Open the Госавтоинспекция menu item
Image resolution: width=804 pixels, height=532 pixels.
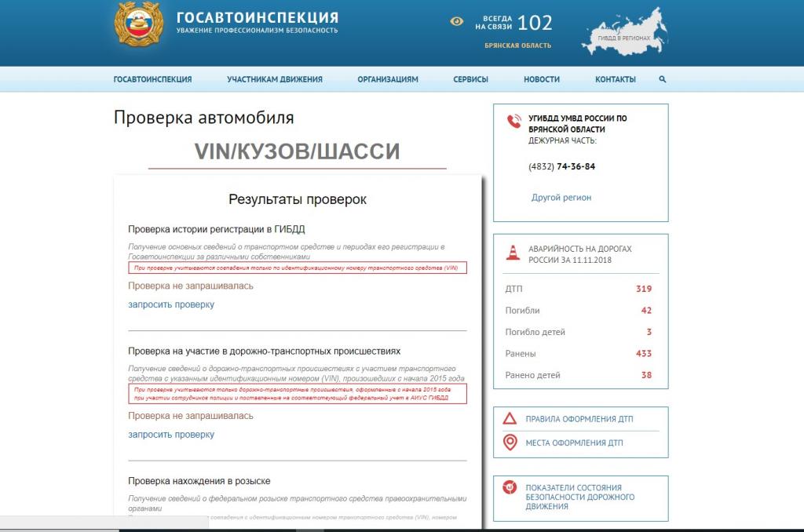(x=152, y=79)
